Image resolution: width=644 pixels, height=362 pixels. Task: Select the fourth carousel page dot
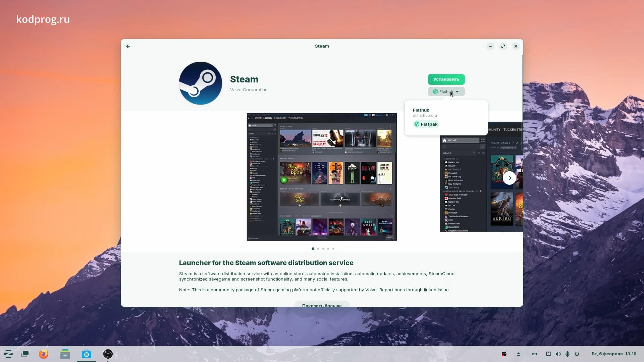coord(328,249)
